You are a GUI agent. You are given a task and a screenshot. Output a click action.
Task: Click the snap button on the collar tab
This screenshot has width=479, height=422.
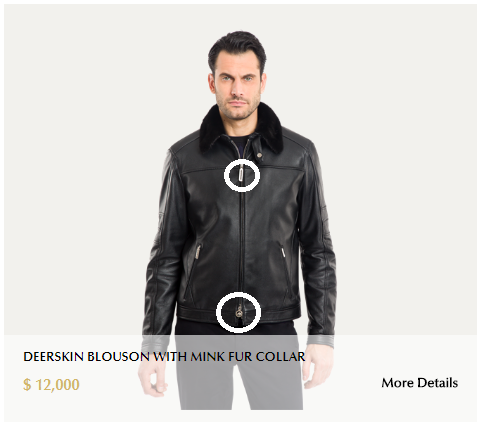(259, 154)
